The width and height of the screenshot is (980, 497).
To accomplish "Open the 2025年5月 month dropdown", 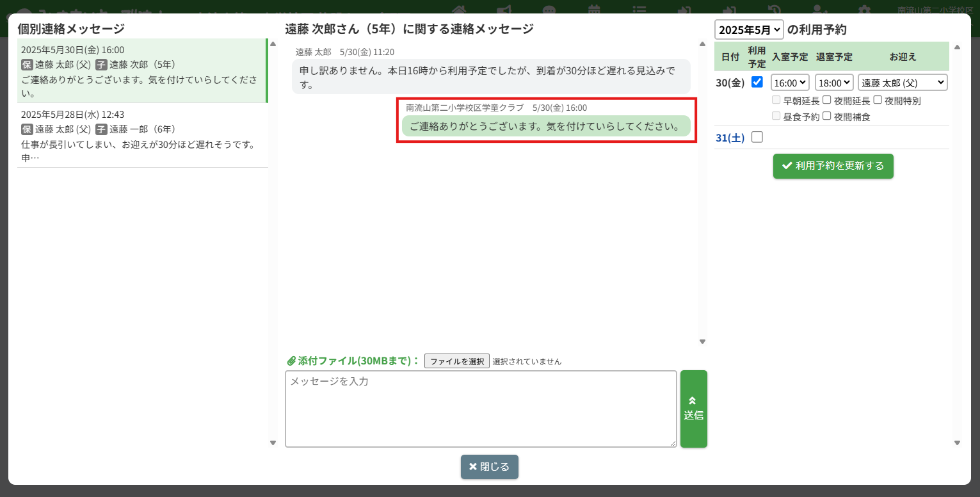I will [x=748, y=29].
